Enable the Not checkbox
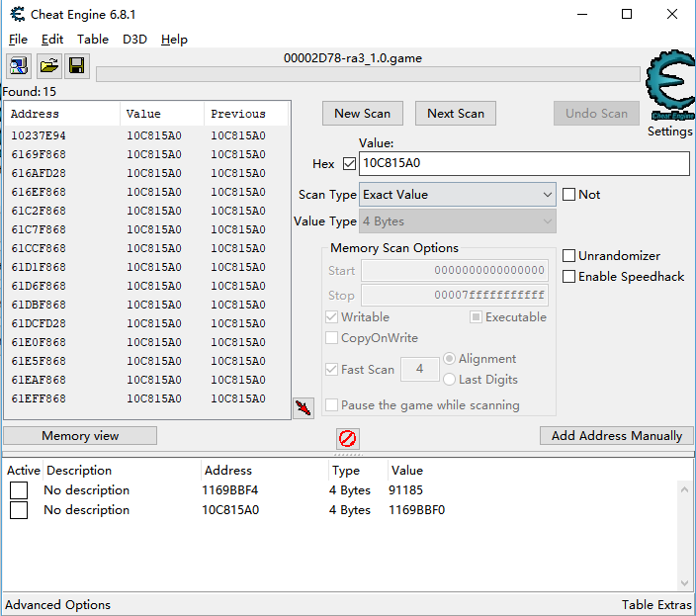 coord(568,195)
